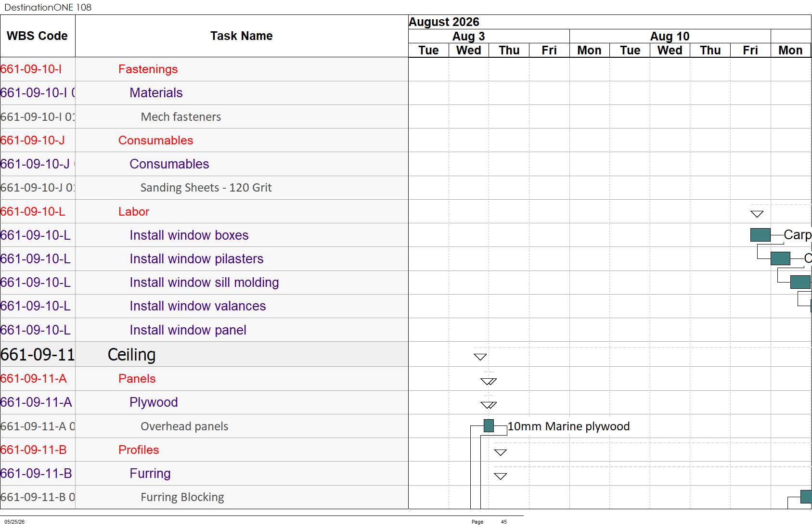The image size is (812, 528).
Task: Click the Ceiling summary triangle marker
Action: (480, 357)
